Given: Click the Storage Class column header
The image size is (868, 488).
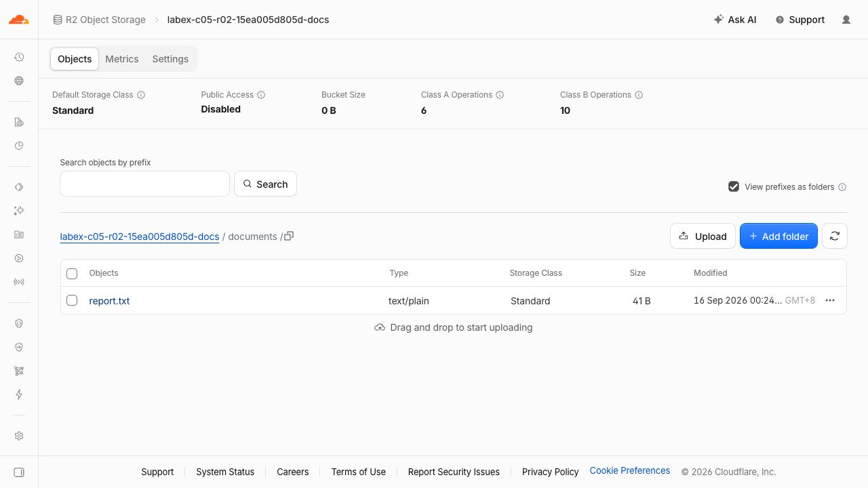Looking at the screenshot, I should point(536,273).
